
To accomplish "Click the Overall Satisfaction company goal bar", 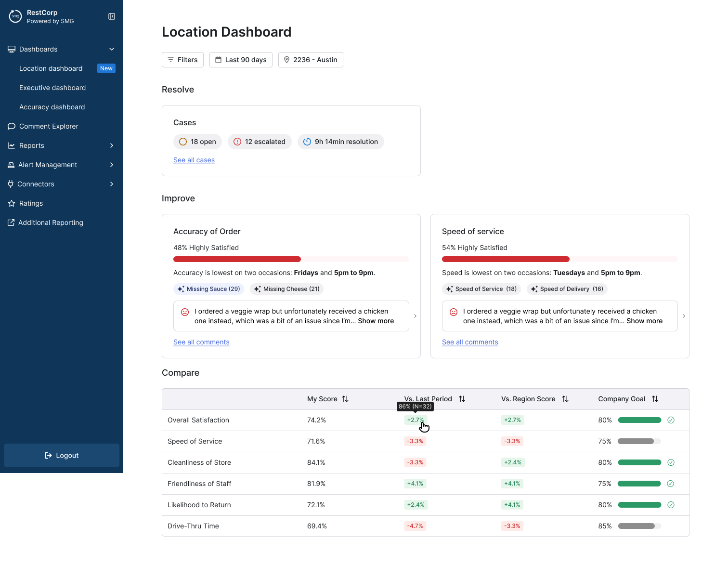I will click(639, 420).
